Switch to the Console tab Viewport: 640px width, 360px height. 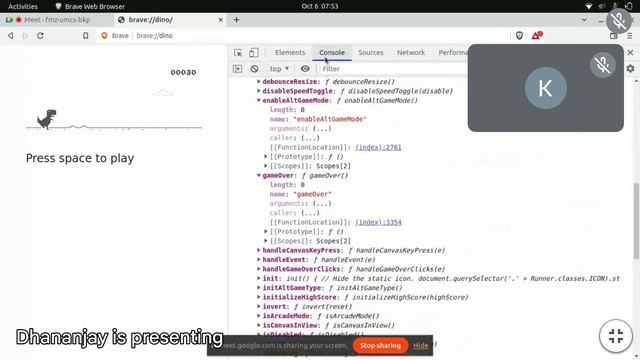332,53
